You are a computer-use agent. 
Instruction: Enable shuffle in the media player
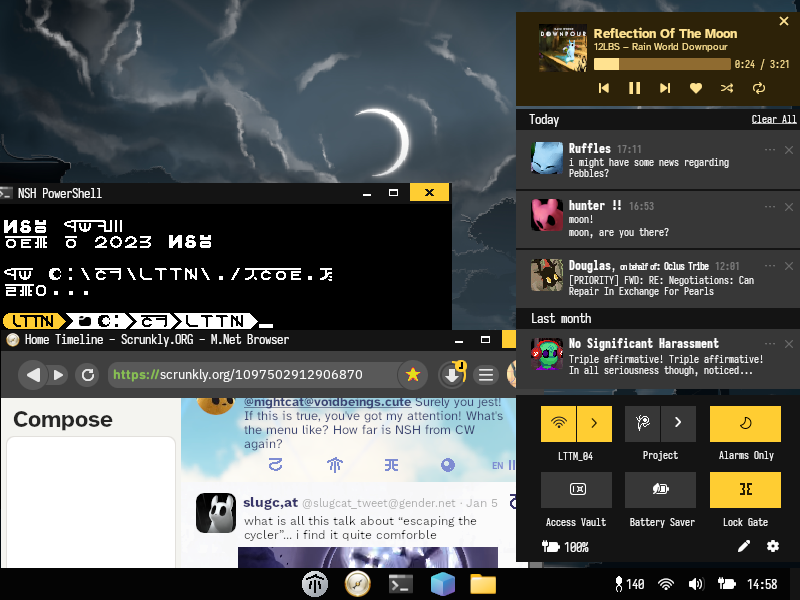point(727,88)
